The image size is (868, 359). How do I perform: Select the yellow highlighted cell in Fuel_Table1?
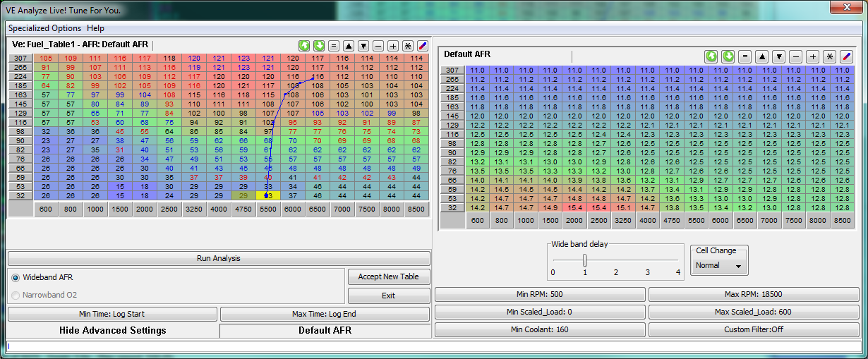coord(269,195)
